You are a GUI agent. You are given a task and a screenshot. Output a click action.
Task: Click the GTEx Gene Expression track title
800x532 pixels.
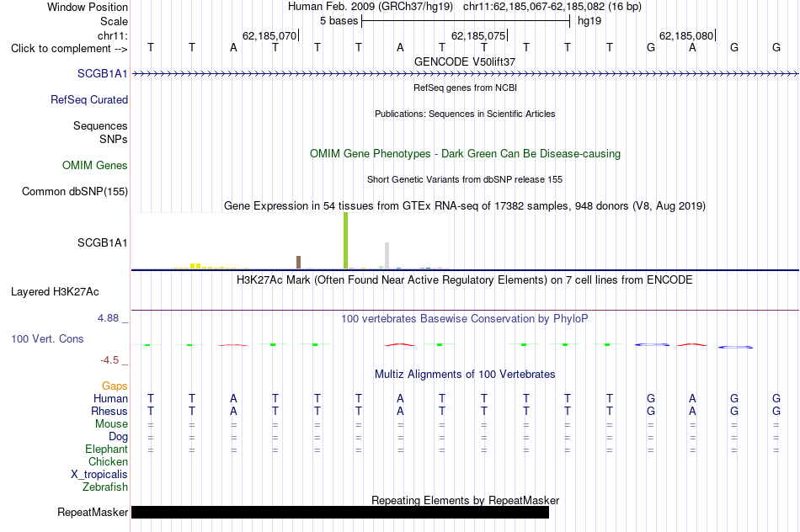tap(465, 206)
